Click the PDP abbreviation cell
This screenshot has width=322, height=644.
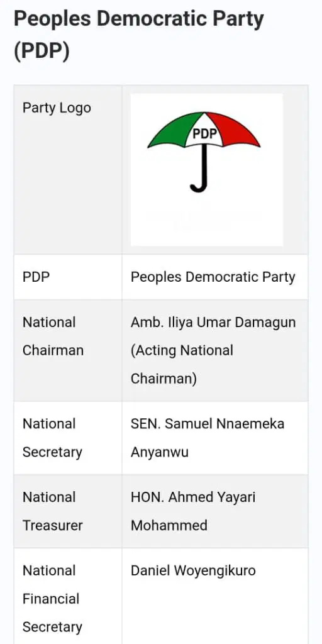(x=36, y=277)
